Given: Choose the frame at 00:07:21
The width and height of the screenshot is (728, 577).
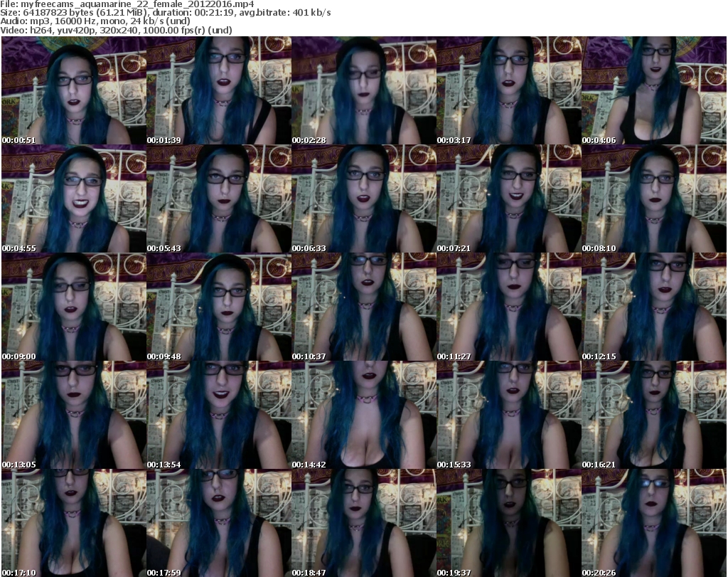Looking at the screenshot, I should (x=508, y=198).
